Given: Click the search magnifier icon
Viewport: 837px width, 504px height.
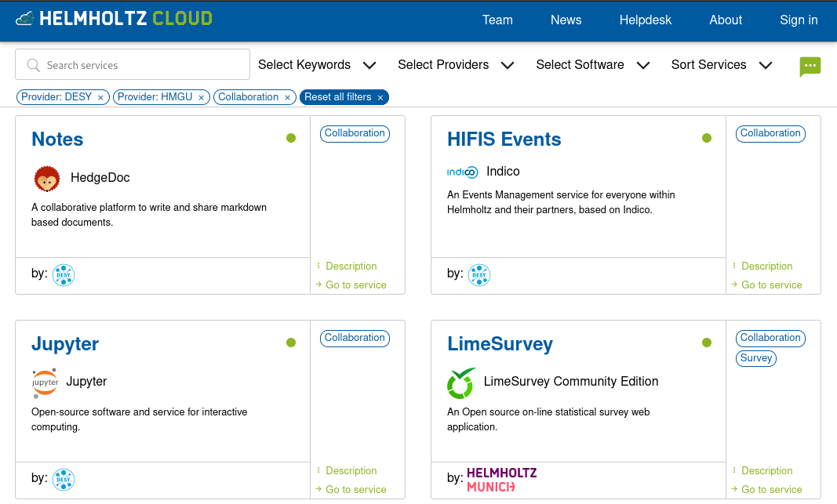Looking at the screenshot, I should [x=33, y=65].
